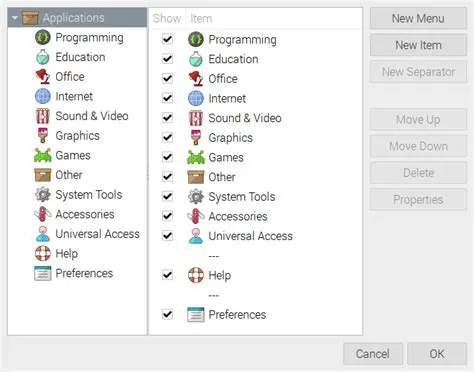The width and height of the screenshot is (474, 372).
Task: Select 'Universal Access' text in the Item list
Action: pos(250,236)
